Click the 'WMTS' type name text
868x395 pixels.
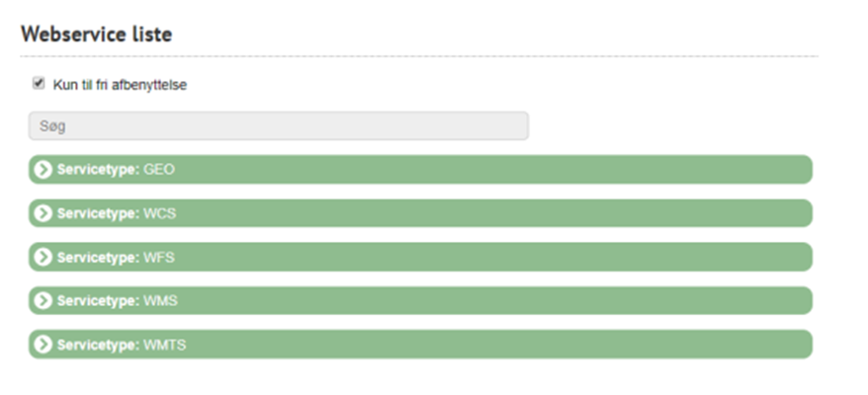[x=165, y=345]
